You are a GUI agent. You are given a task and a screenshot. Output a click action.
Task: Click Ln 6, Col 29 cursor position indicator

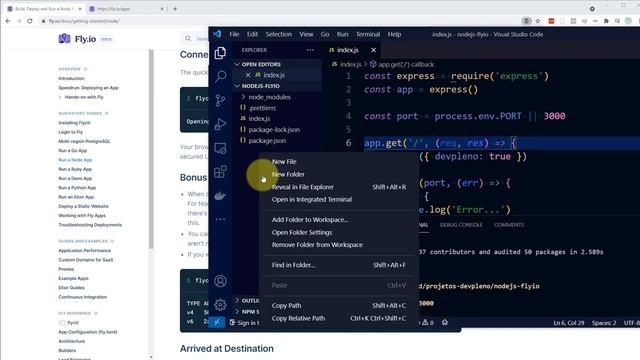(569, 322)
